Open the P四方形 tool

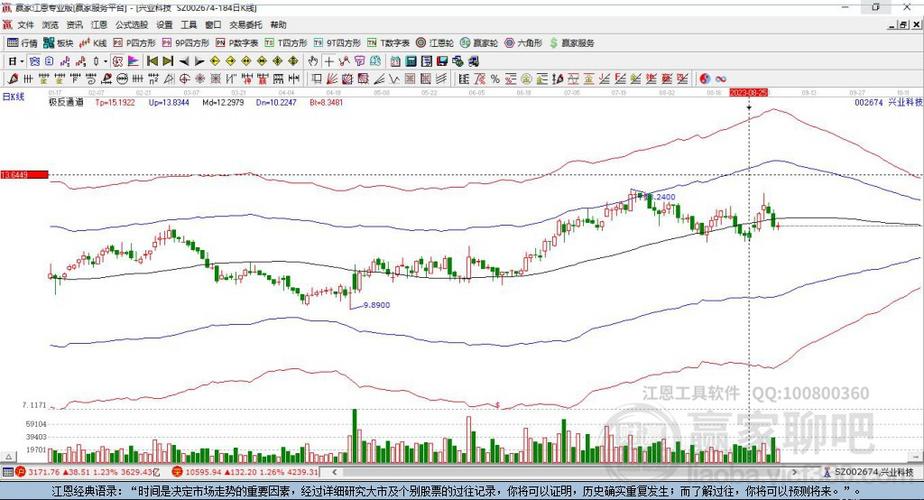134,43
